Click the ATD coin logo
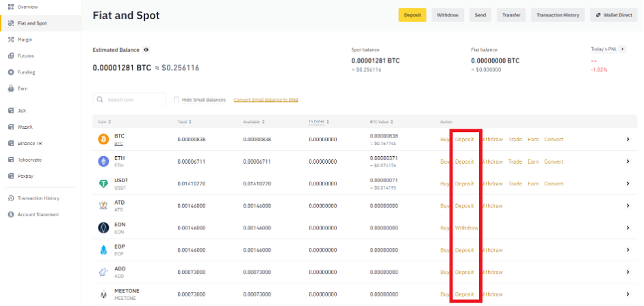The image size is (644, 306). (x=103, y=206)
